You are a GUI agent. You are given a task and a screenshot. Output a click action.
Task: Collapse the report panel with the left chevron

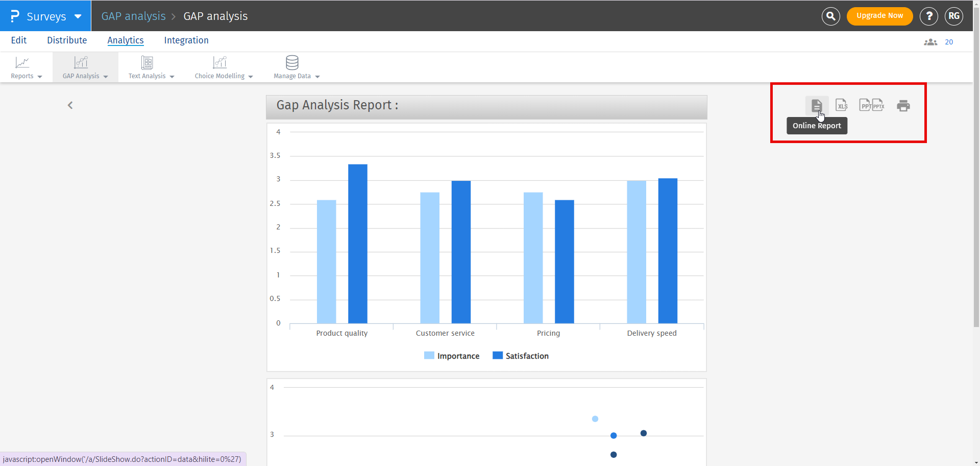click(70, 105)
